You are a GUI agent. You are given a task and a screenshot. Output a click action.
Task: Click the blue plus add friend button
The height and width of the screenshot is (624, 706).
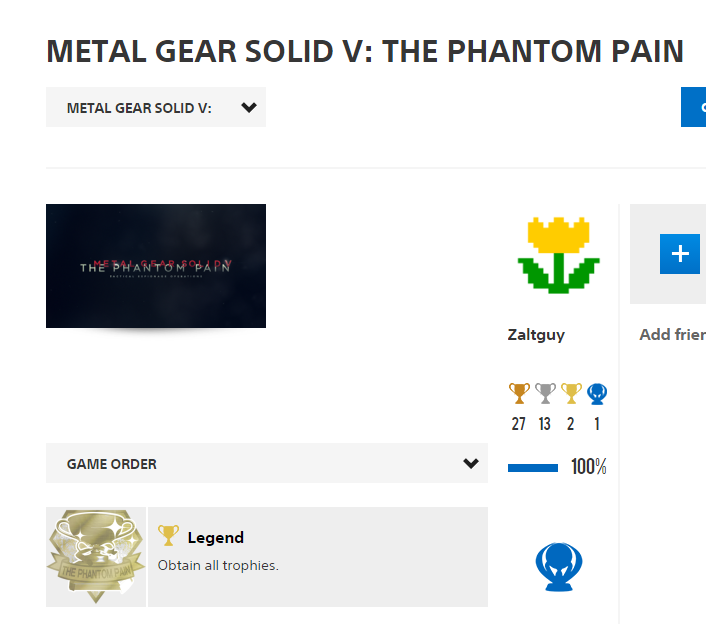click(x=680, y=253)
